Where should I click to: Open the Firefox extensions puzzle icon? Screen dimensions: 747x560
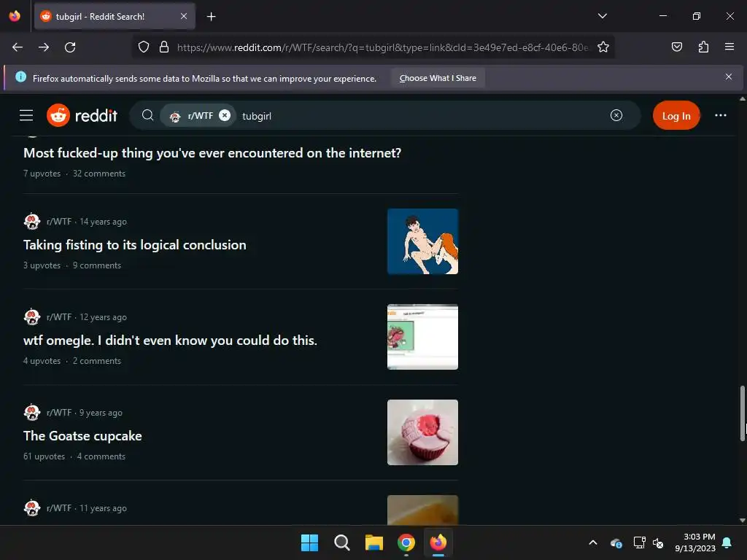click(x=703, y=47)
